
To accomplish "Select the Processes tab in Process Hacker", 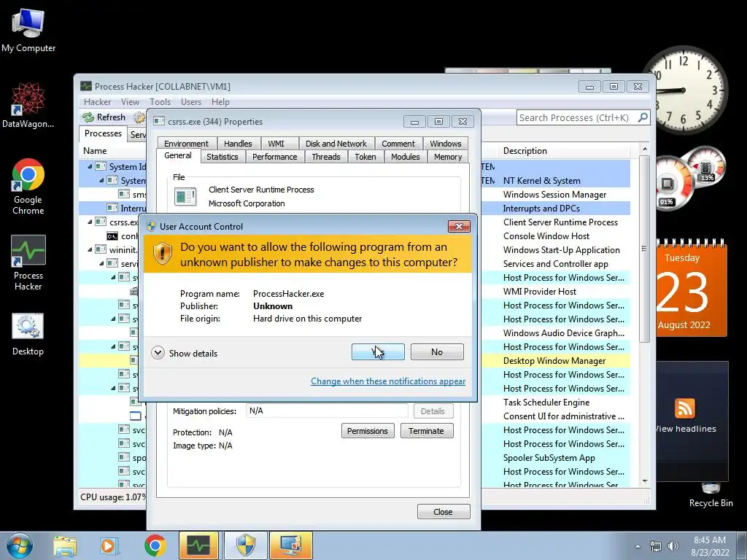I will tap(103, 133).
